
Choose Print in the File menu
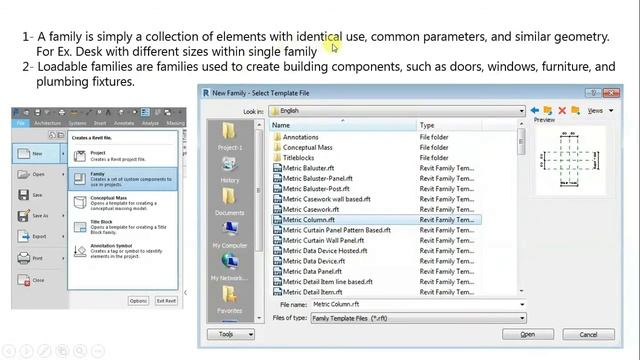[x=39, y=258]
